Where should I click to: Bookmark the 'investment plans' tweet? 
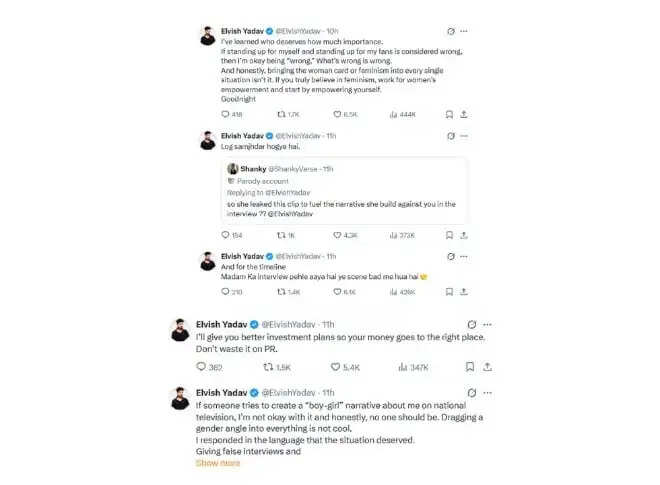pos(470,367)
